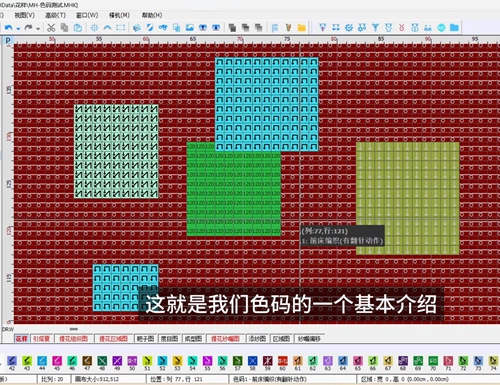Click the undo arrow icon

click(x=9, y=28)
